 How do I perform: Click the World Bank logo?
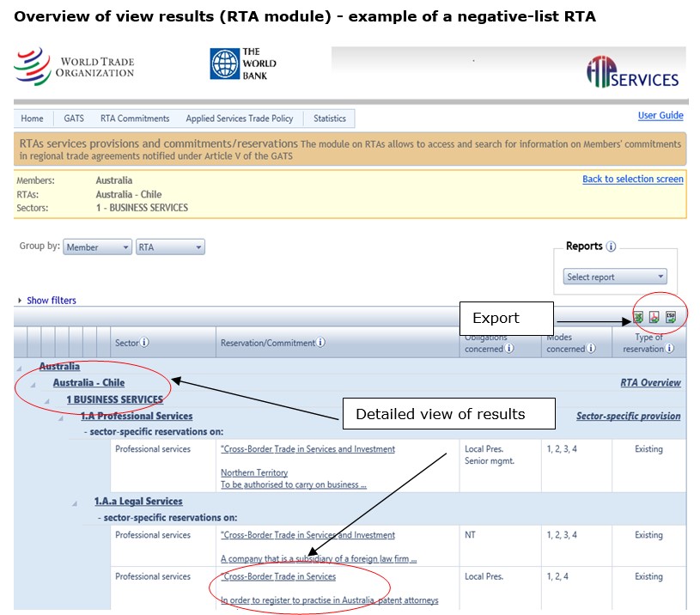click(x=243, y=64)
